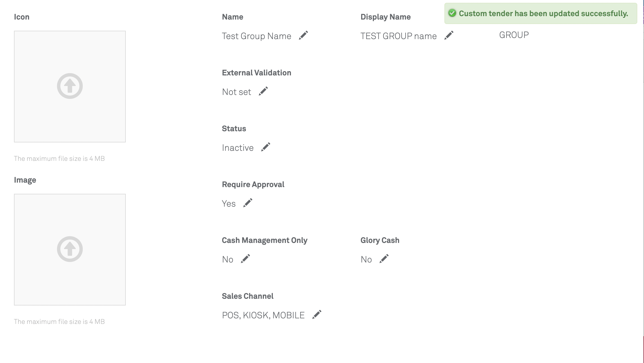Click the POS, KIOSK, MOBILE value
The height and width of the screenshot is (363, 644).
point(263,316)
